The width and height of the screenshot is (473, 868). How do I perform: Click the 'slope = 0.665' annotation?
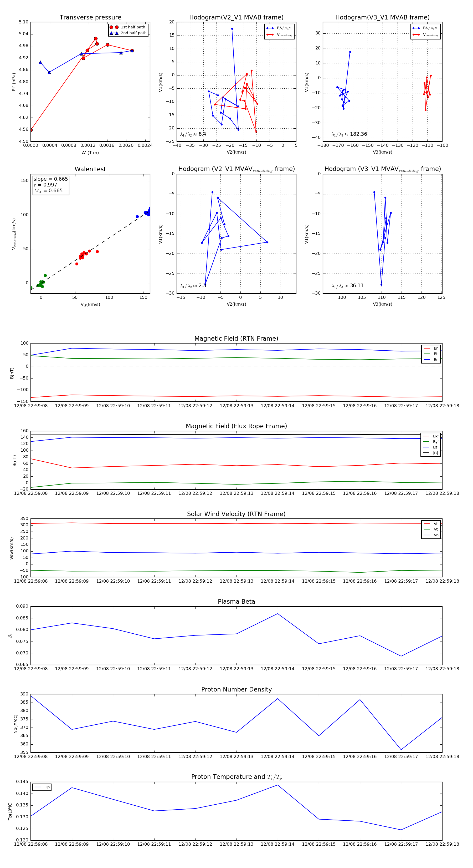coord(50,179)
